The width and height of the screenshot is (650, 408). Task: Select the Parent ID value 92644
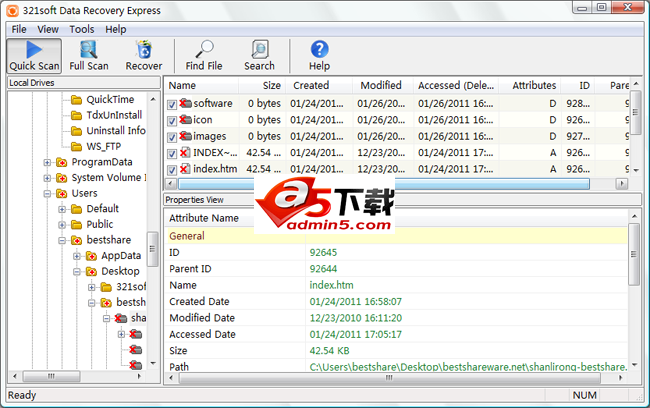(x=323, y=269)
